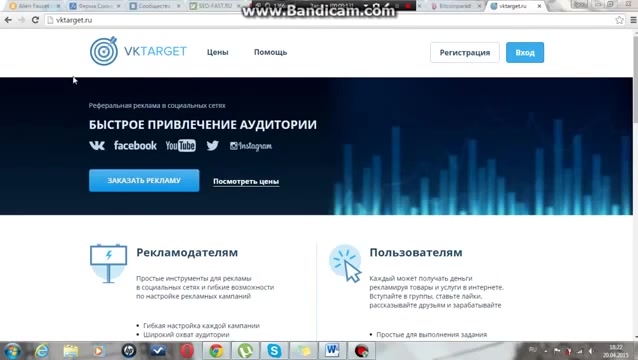This screenshot has width=638, height=360.
Task: Bookmark page with the star icon
Action: tap(619, 20)
